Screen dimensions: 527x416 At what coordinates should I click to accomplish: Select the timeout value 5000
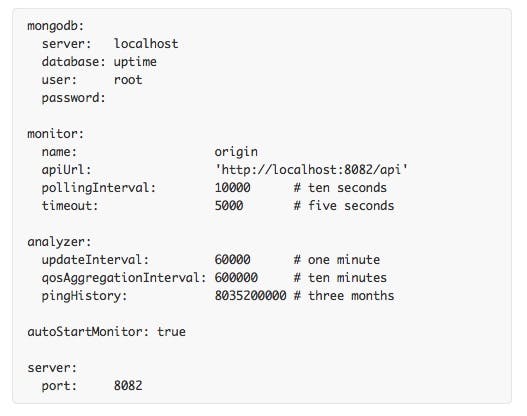229,206
